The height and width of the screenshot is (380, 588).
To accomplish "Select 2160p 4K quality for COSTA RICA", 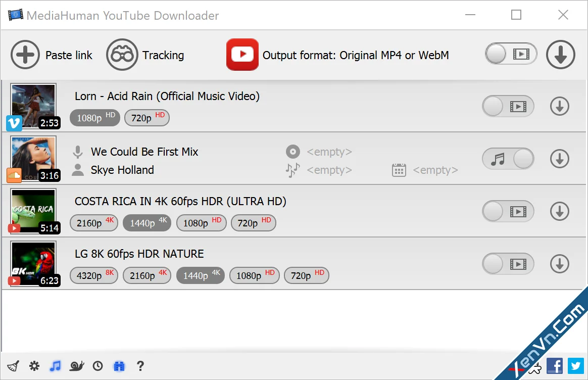I will 94,223.
